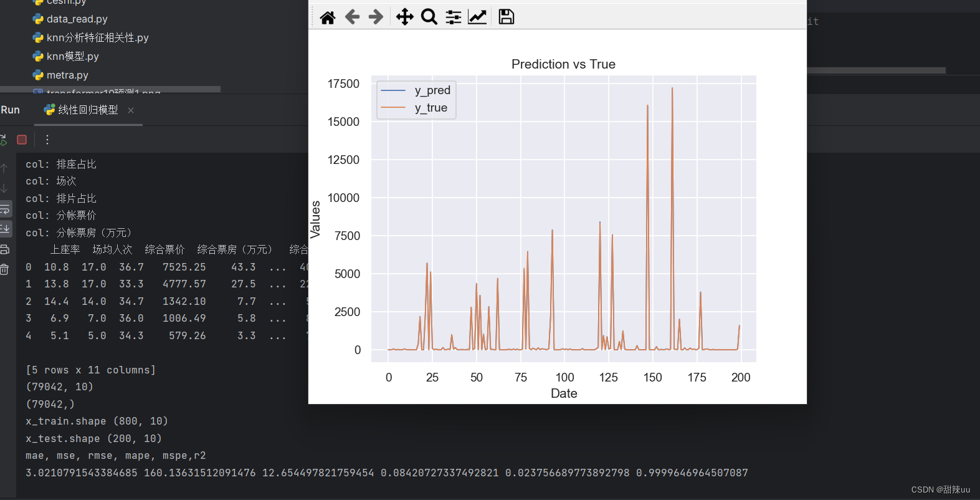This screenshot has height=500, width=980.
Task: Clear console output with the trash icon
Action: 4,269
